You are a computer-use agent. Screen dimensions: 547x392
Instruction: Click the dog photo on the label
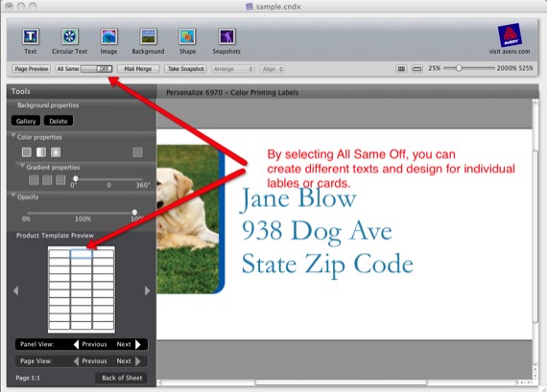[x=187, y=219]
